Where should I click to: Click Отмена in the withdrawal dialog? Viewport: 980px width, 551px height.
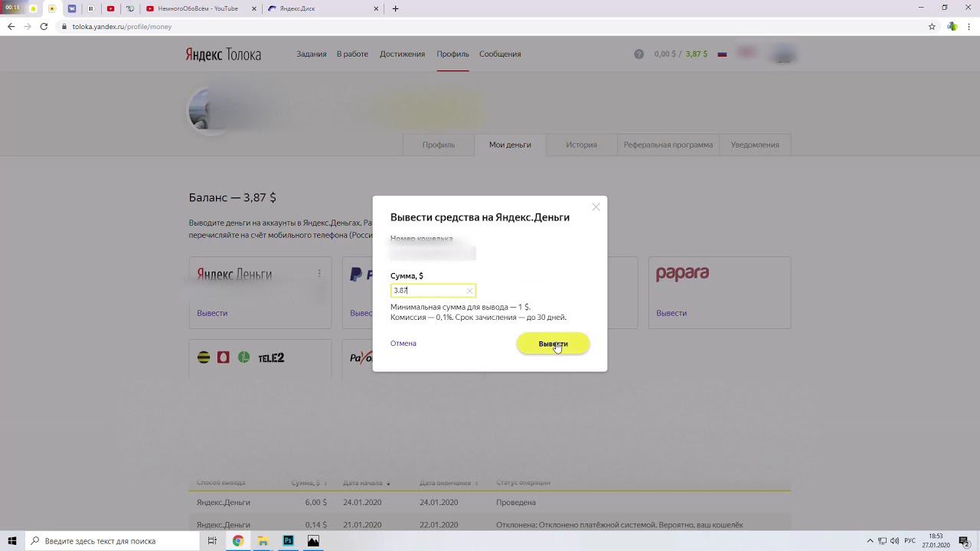click(403, 343)
